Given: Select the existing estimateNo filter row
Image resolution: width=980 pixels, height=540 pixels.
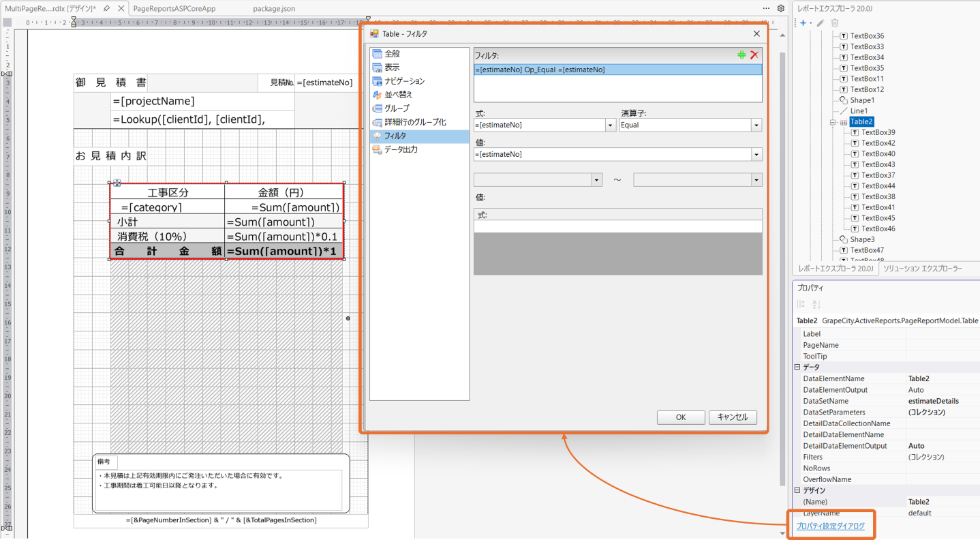Looking at the screenshot, I should click(617, 70).
